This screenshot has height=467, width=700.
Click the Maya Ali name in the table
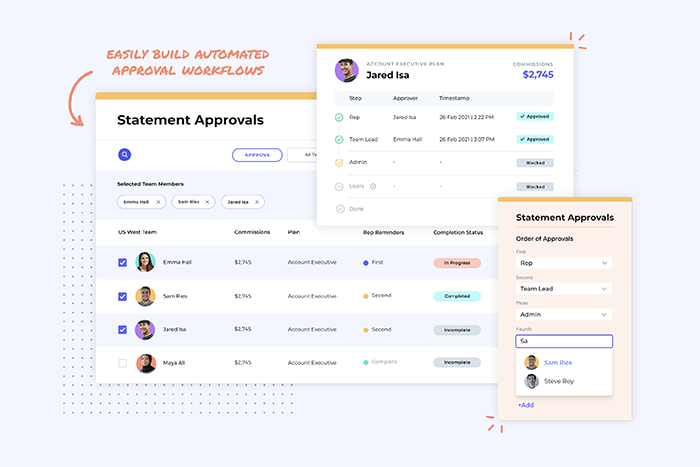click(x=174, y=363)
